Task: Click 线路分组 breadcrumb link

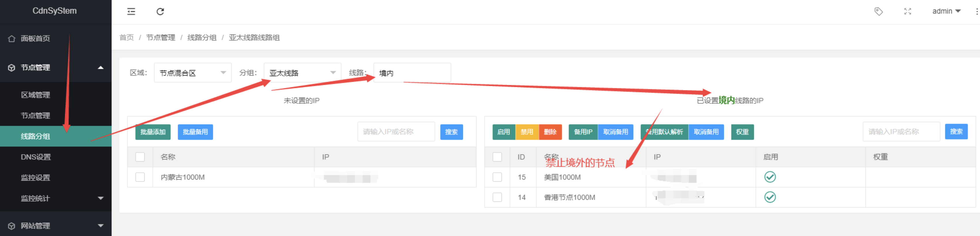Action: pyautogui.click(x=202, y=37)
